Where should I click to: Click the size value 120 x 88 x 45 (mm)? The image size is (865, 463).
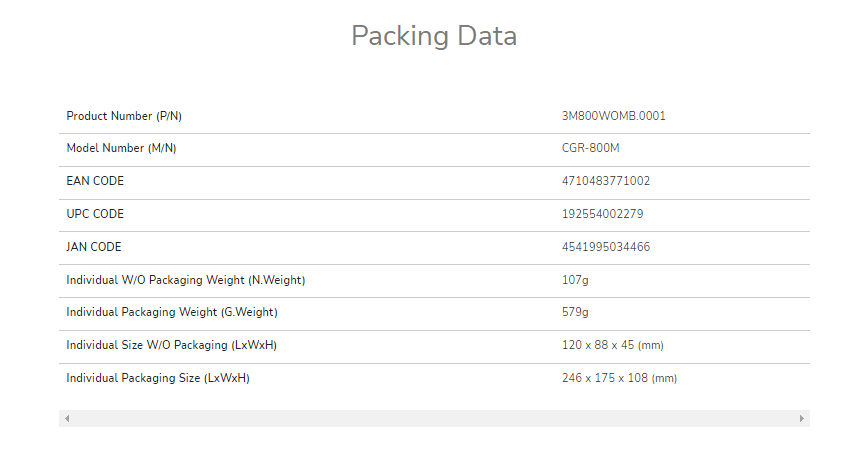click(x=612, y=345)
